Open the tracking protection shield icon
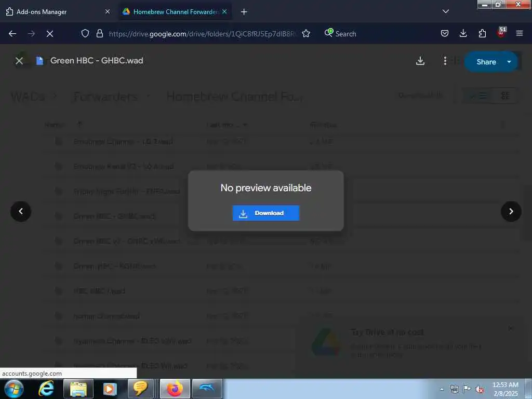Screen dimensions: 532x399 pos(85,33)
